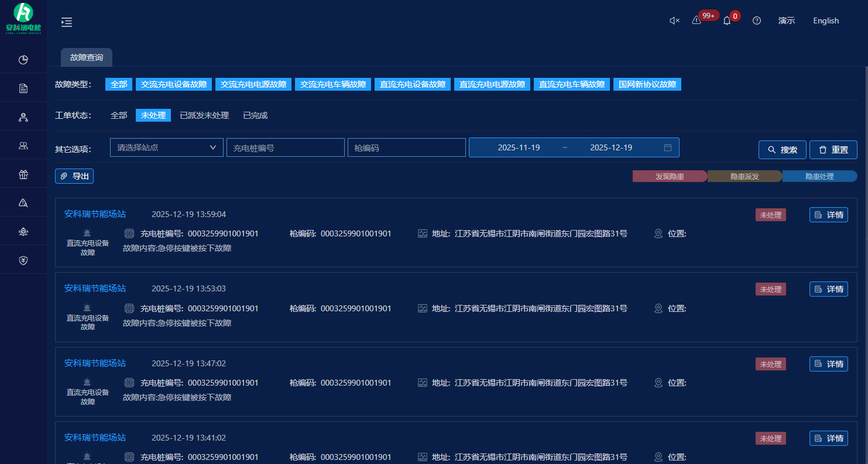Click the 导出 export button
Image resolution: width=868 pixels, height=464 pixels.
click(x=74, y=176)
